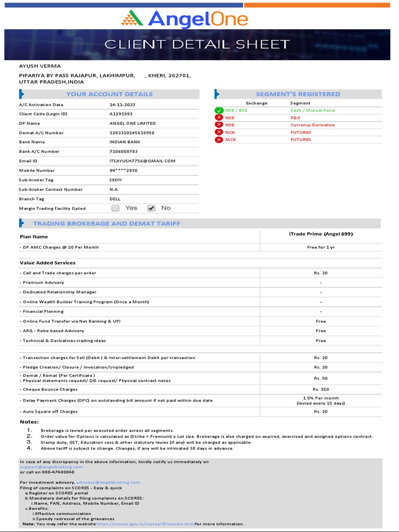Click Rs. 20 for Pledge Creation charges

click(x=321, y=367)
